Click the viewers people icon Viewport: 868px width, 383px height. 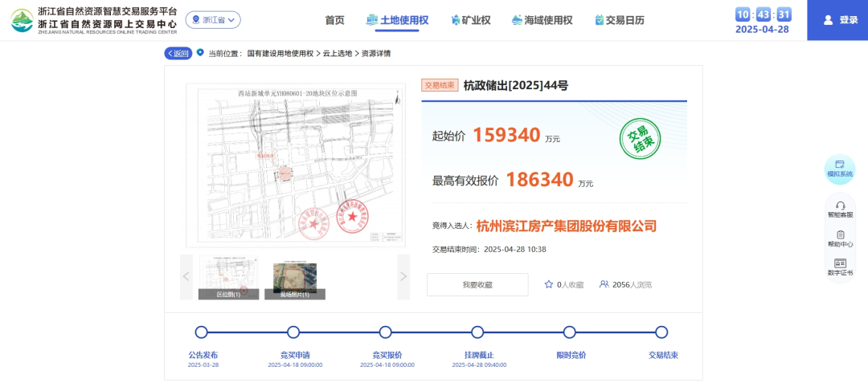tap(604, 284)
